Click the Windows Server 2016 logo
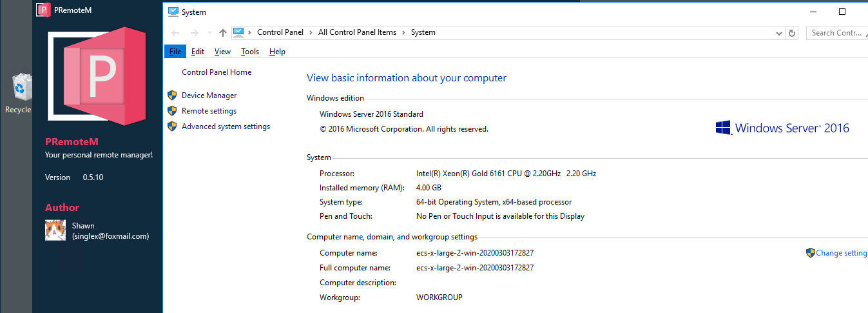 (782, 128)
